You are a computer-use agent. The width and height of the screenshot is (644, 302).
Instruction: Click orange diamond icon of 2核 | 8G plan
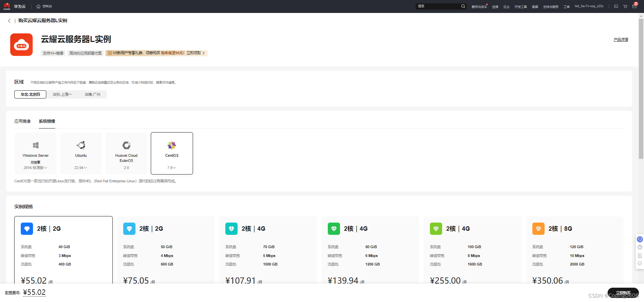pos(538,229)
